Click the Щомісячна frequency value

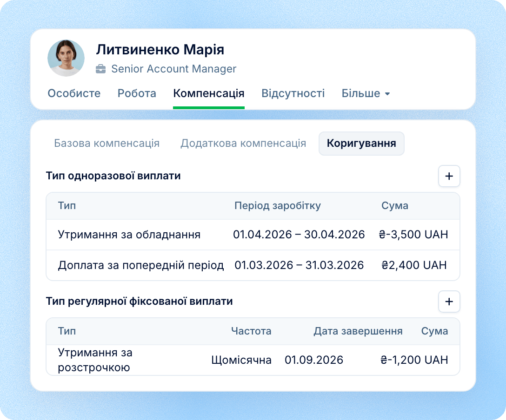(x=241, y=360)
